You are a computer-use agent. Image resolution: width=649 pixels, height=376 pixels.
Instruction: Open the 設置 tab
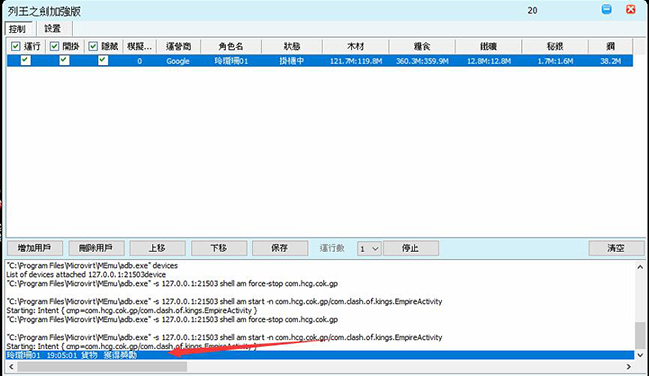click(53, 29)
